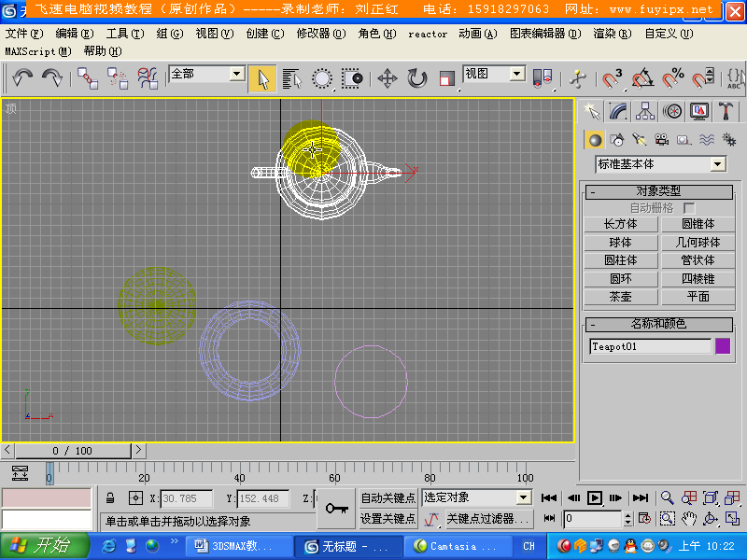Toggle absolute/offset transform type-in icon
This screenshot has height=560, width=747.
tap(135, 498)
